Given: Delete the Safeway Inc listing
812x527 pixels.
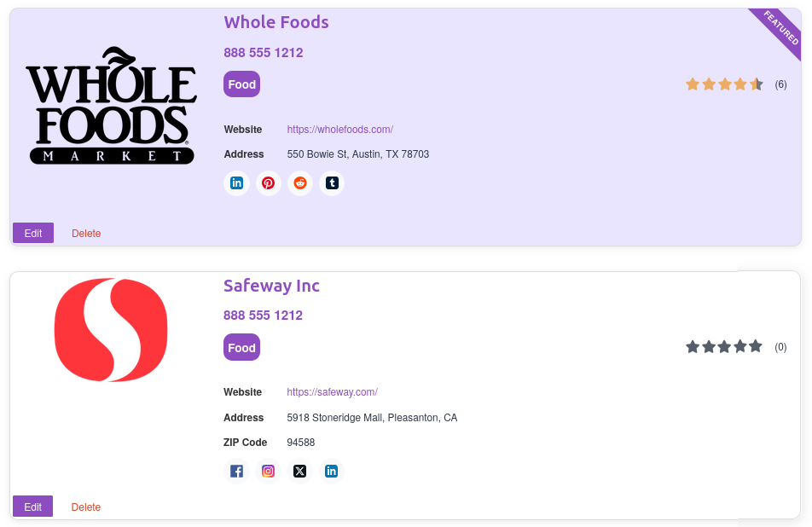Looking at the screenshot, I should pos(86,507).
